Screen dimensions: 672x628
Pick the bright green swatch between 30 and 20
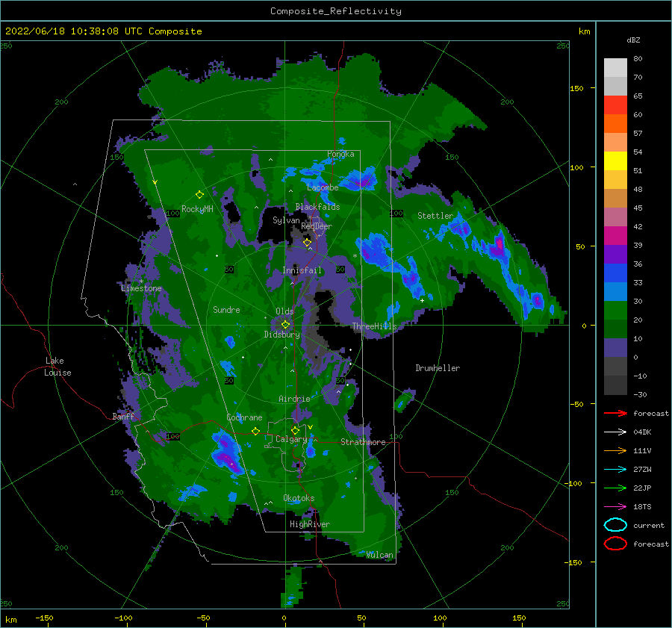[x=615, y=311]
